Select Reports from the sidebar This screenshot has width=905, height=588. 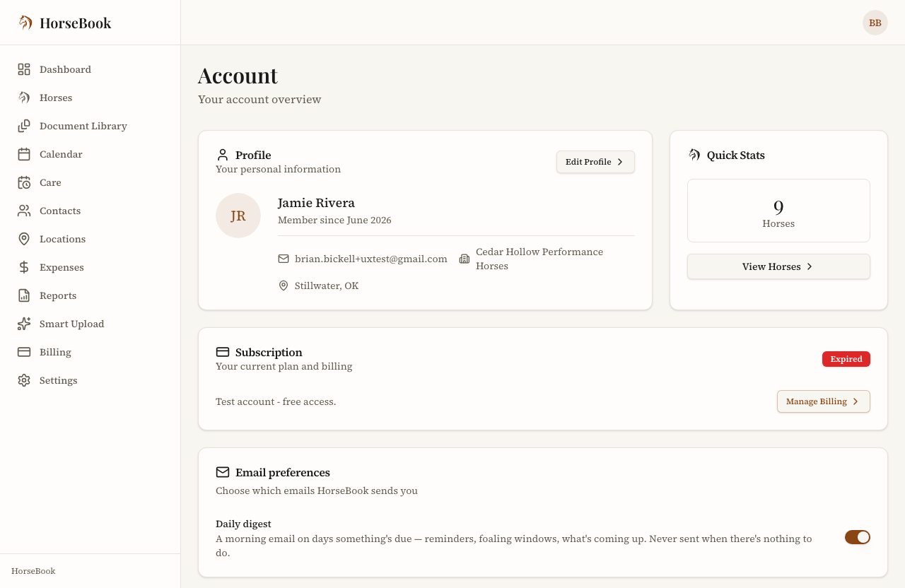coord(90,295)
